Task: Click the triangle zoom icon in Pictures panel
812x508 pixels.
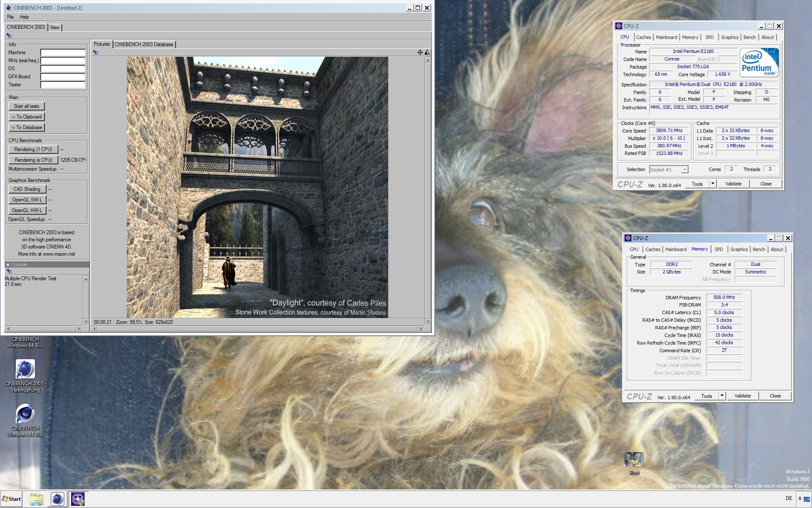Action: [x=427, y=52]
